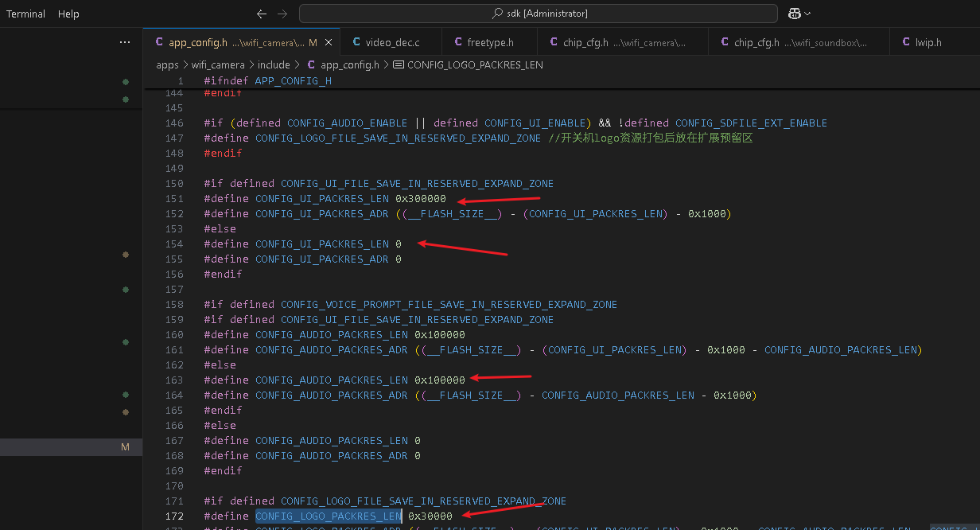Click the C file icon on video_dec.c tab

[355, 42]
